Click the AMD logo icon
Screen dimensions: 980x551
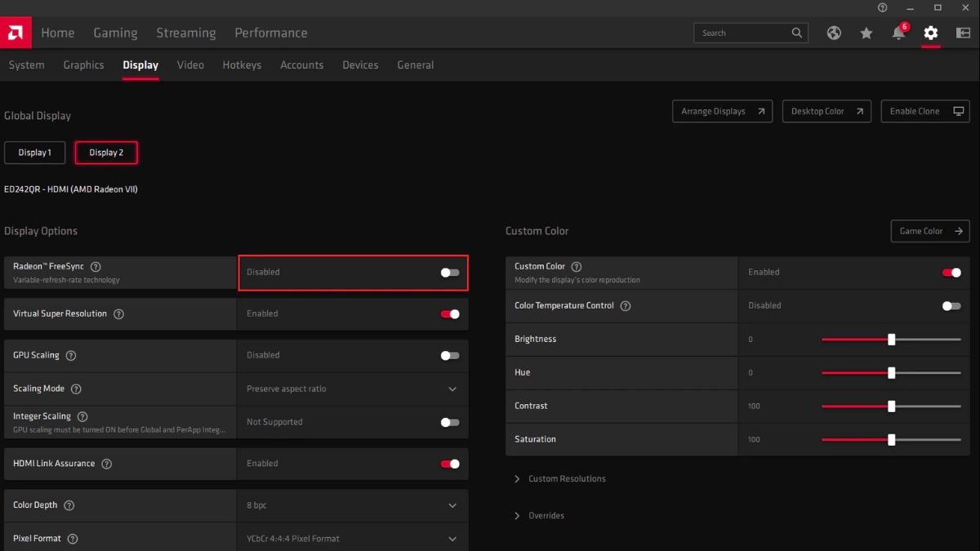16,33
